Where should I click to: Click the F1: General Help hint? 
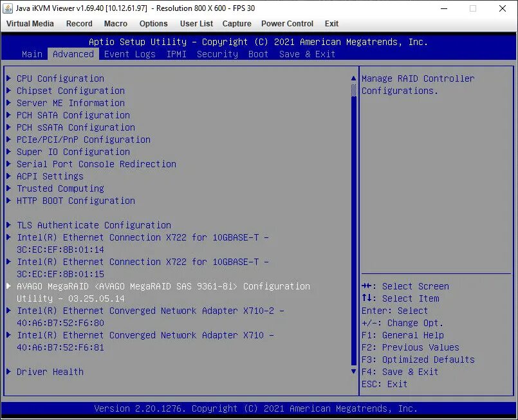[402, 335]
